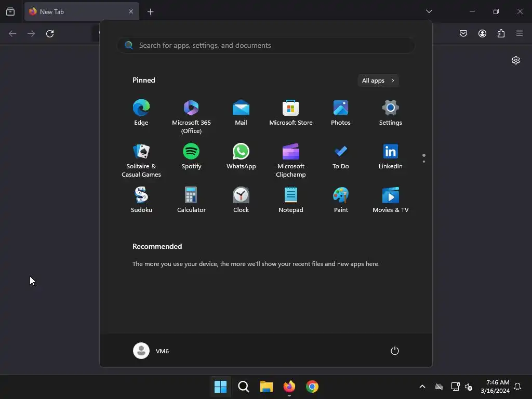Open taskbar Search

[243, 387]
